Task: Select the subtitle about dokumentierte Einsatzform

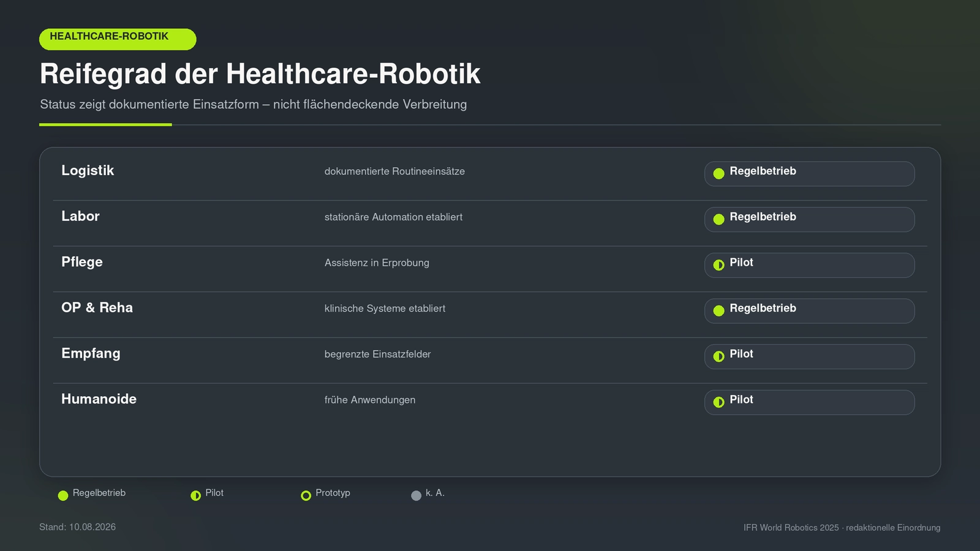Action: 253,105
